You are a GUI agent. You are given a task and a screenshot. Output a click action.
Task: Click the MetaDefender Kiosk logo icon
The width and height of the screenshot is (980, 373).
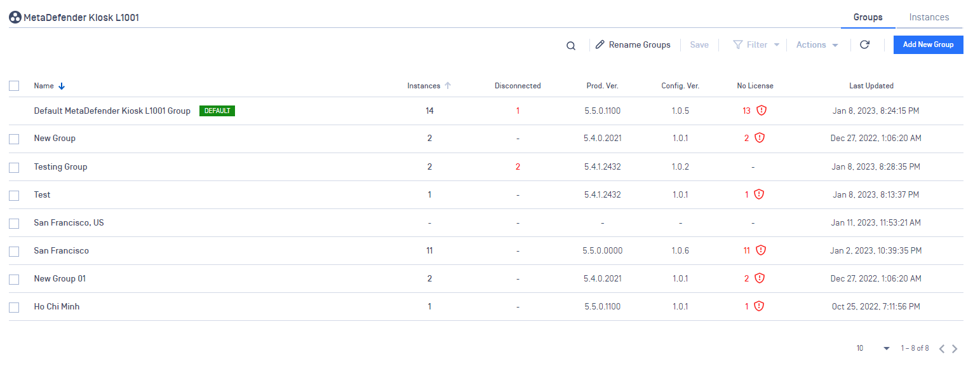[15, 18]
